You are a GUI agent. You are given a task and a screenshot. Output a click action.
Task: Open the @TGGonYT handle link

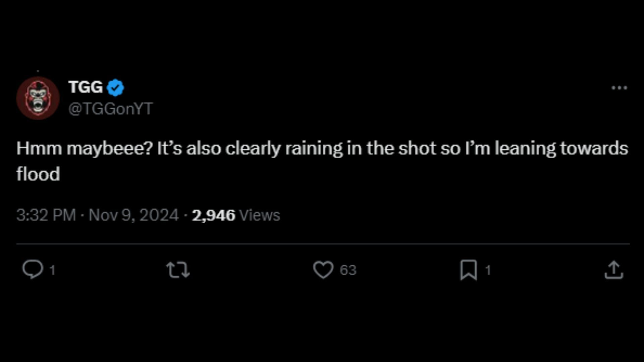click(x=111, y=109)
